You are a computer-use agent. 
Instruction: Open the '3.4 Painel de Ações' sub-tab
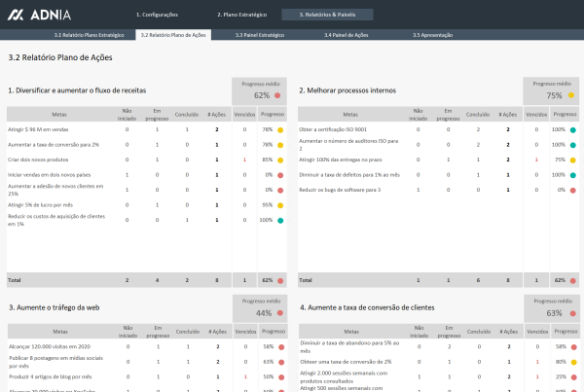346,34
